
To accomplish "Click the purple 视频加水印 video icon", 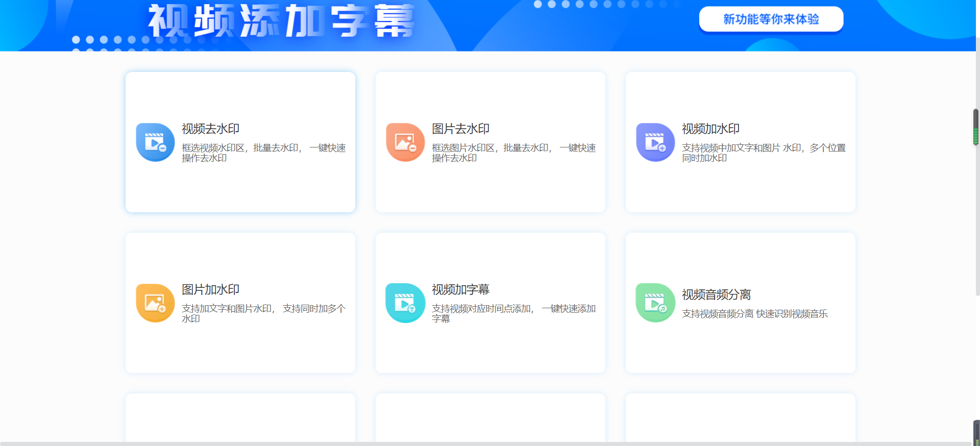I will (x=655, y=142).
